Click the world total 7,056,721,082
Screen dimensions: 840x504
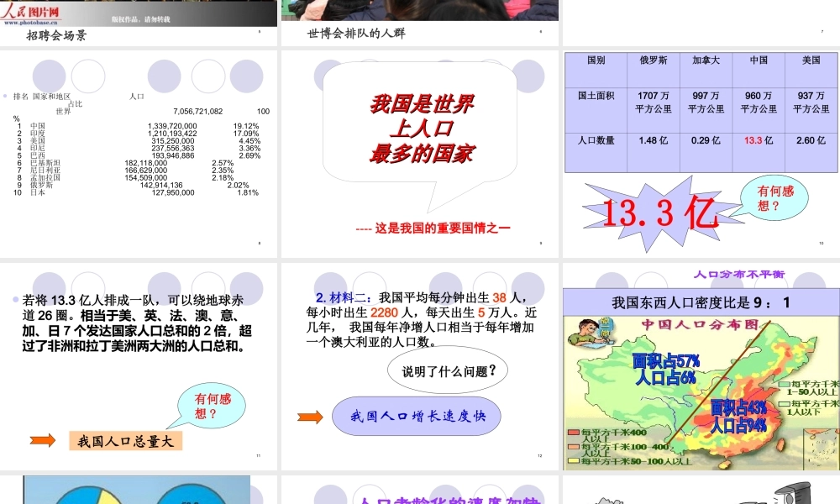197,112
